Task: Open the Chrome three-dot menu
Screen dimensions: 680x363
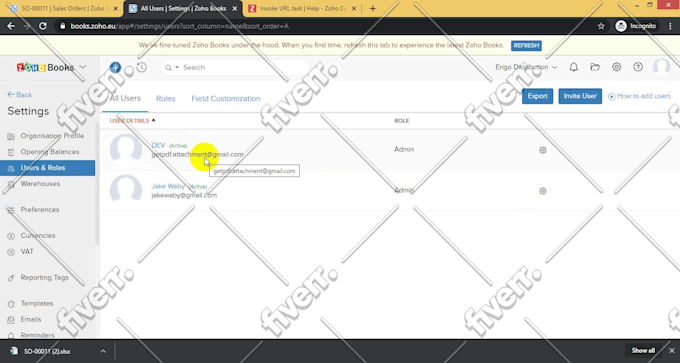Action: 670,26
